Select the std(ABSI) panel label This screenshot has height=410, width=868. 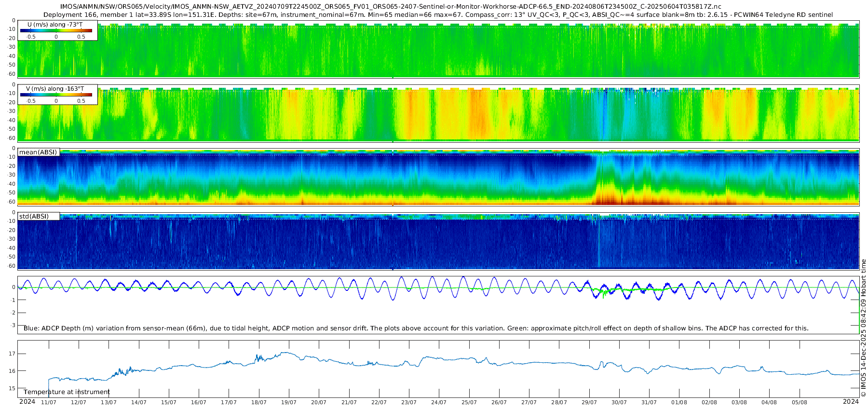coord(39,217)
